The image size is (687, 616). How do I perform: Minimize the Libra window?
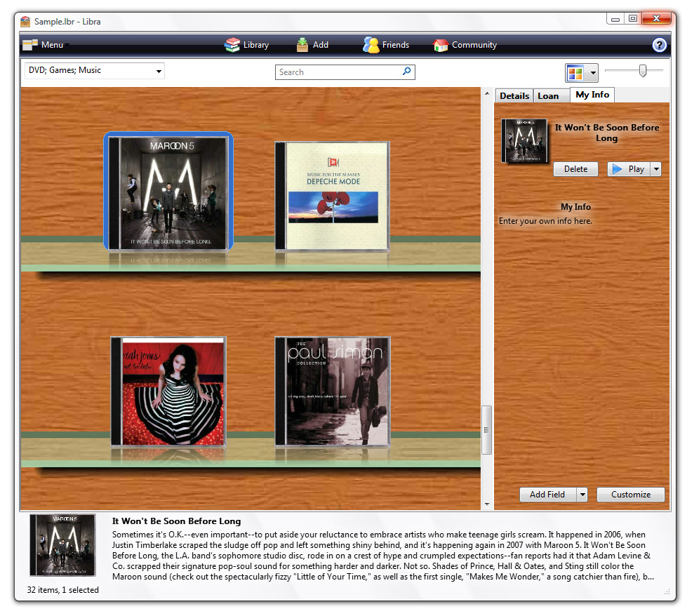(x=615, y=18)
